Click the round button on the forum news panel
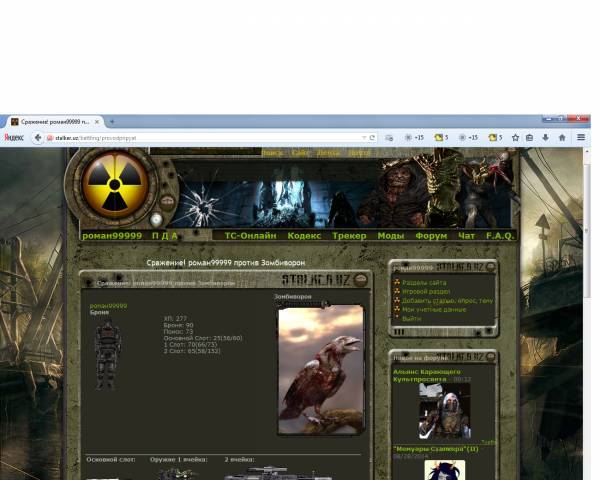The width and height of the screenshot is (600, 480). [x=490, y=357]
